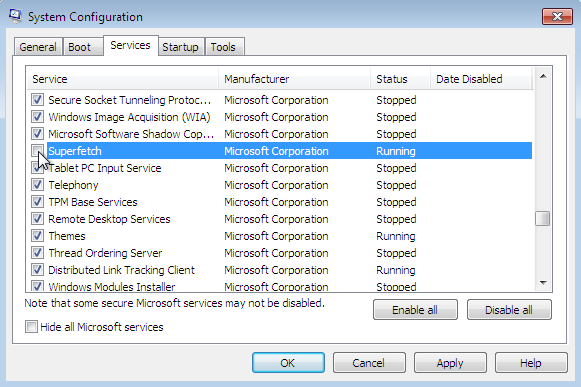The image size is (581, 387).
Task: Select Windows Modules Installer service name
Action: coord(112,287)
